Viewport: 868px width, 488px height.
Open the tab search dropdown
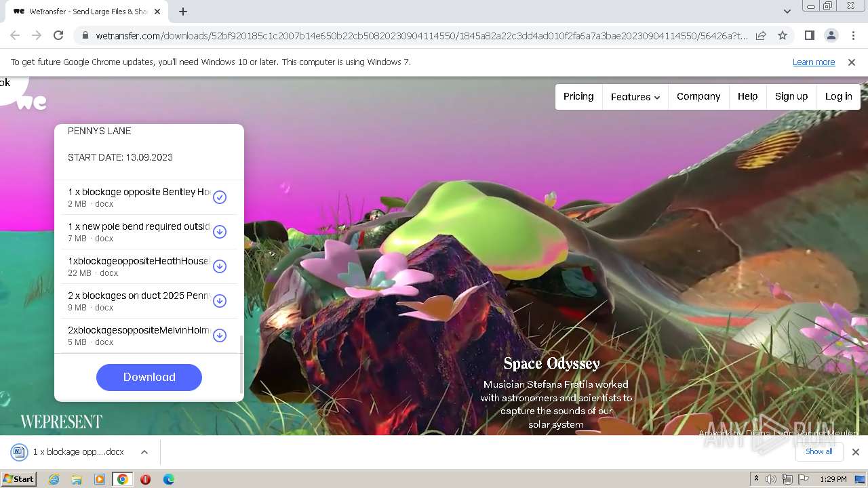point(787,12)
